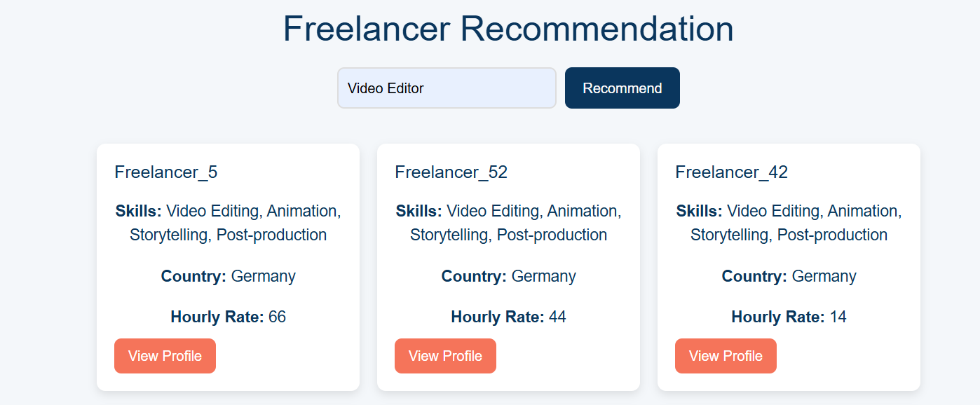980x405 pixels.
Task: Click the Hourly Rate 66 text
Action: [x=228, y=317]
